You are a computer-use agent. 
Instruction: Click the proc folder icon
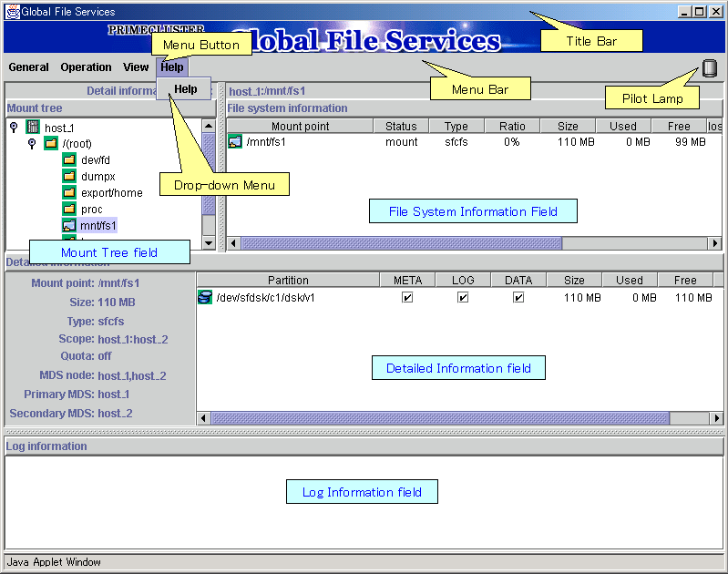point(69,209)
